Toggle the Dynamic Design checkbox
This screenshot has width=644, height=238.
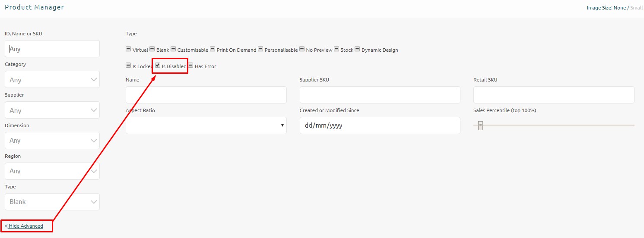(x=357, y=49)
